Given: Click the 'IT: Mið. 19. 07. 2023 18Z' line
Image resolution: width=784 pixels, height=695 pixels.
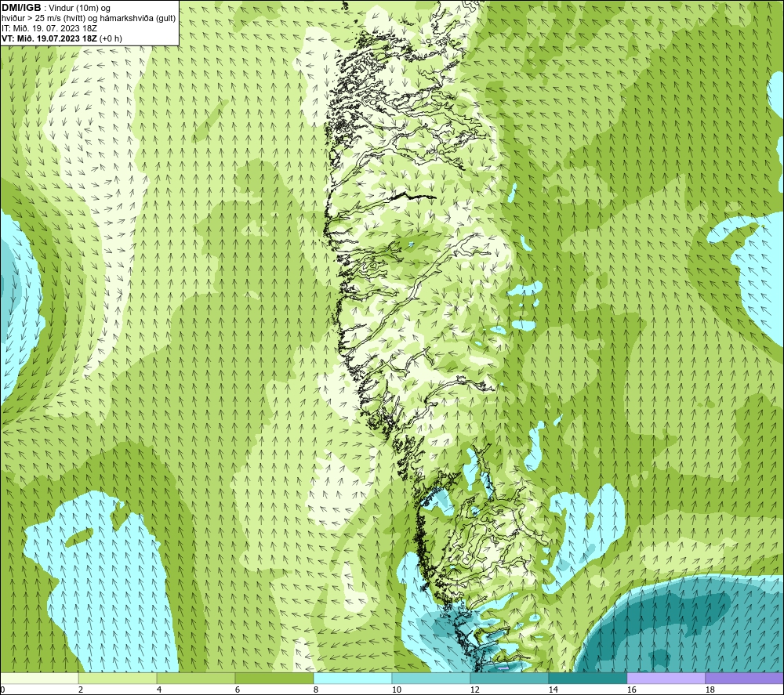Looking at the screenshot, I should (49, 28).
